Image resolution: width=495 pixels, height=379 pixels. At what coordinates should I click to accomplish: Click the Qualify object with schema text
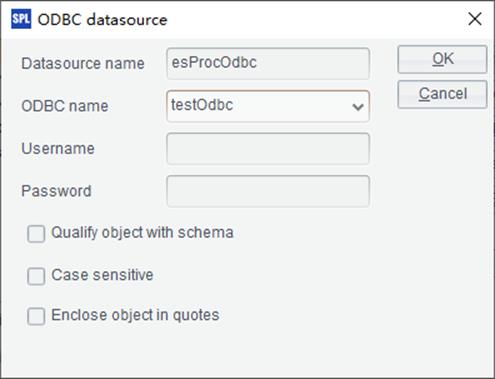142,233
